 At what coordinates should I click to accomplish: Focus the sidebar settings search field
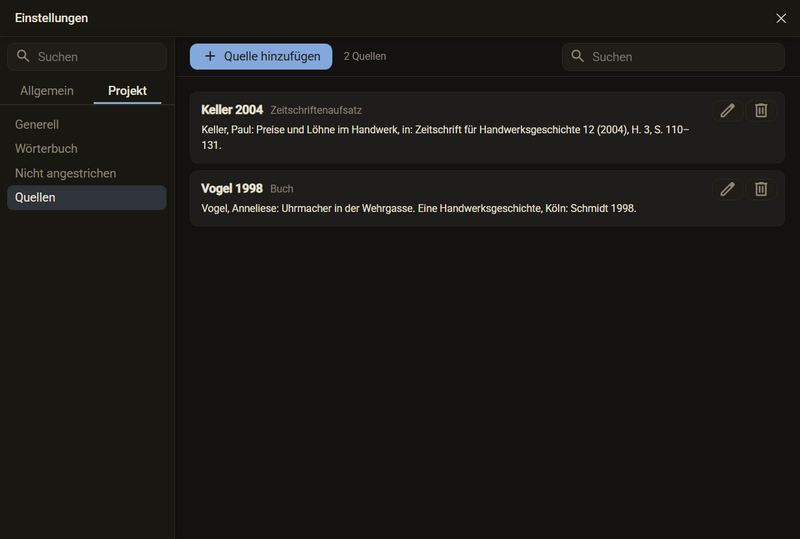click(87, 57)
